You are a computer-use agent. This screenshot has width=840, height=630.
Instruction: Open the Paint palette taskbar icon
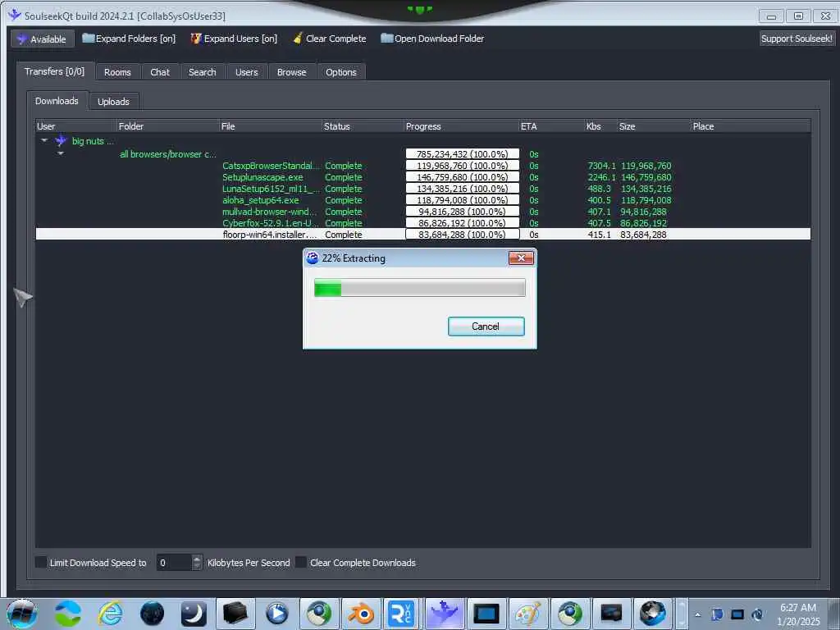527,614
